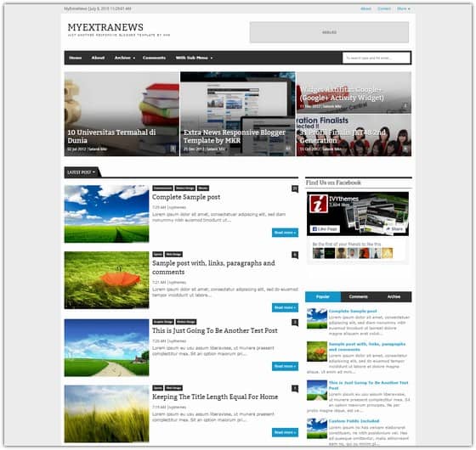Click the header ad banner placeholder
Image resolution: width=476 pixels, height=450 pixels.
click(329, 32)
